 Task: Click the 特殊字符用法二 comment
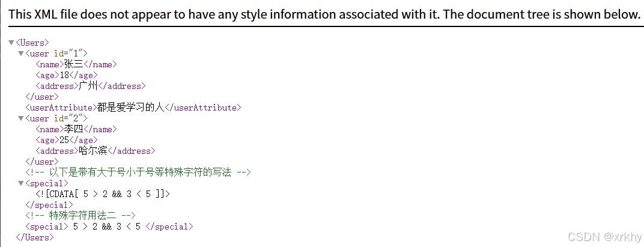point(80,215)
